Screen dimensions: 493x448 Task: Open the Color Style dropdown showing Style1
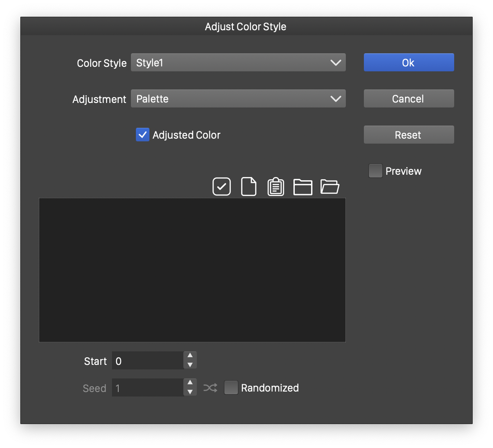238,63
